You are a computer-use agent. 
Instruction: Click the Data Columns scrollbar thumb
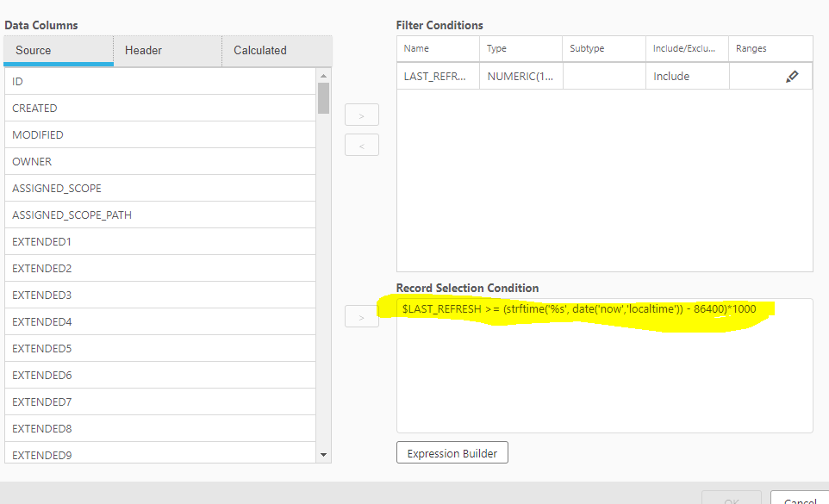tap(323, 97)
